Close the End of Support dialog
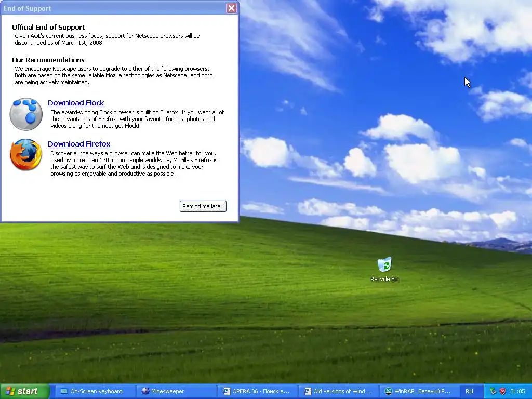Image resolution: width=532 pixels, height=399 pixels. 231,8
